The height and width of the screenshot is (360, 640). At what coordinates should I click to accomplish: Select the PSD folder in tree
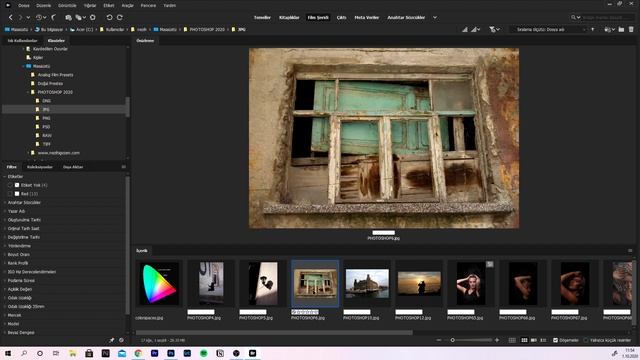click(46, 127)
